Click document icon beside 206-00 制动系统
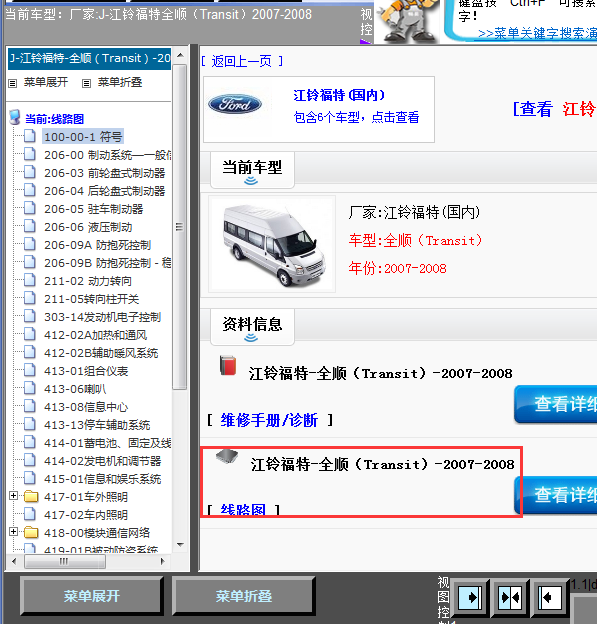The image size is (597, 624). 30,154
